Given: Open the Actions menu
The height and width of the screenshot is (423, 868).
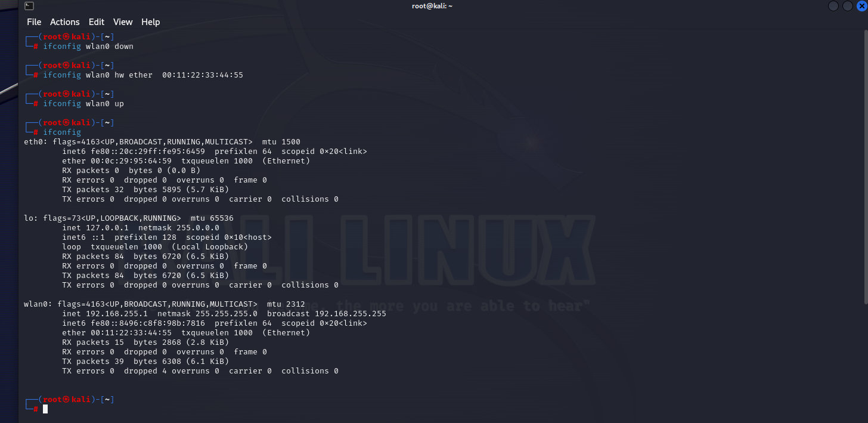Looking at the screenshot, I should (64, 22).
